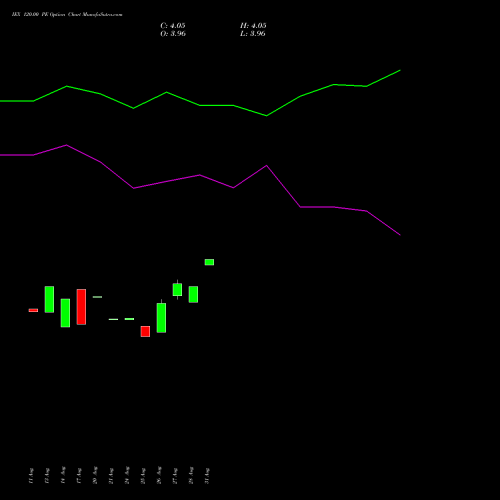Select the green candle above 12 Aug
Screen dimensions: 500x500
(49, 299)
